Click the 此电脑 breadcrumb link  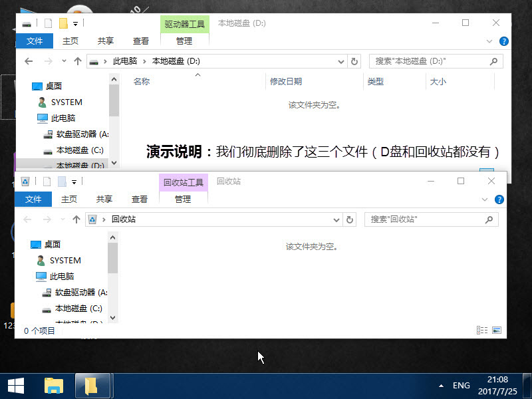point(126,61)
